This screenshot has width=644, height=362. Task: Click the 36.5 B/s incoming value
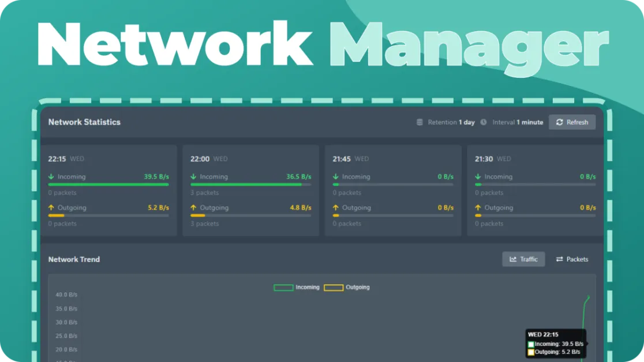298,176
